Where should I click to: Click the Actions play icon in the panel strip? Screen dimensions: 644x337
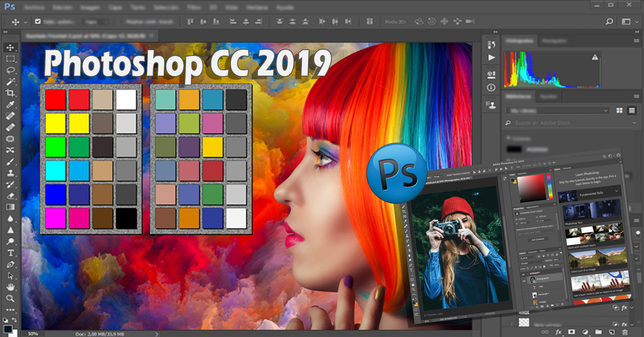click(x=491, y=57)
